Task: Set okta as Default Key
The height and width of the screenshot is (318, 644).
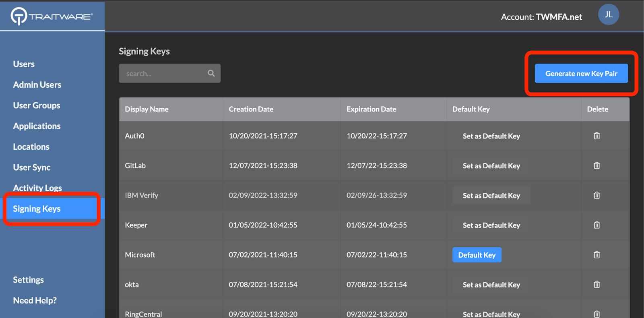Action: point(491,285)
